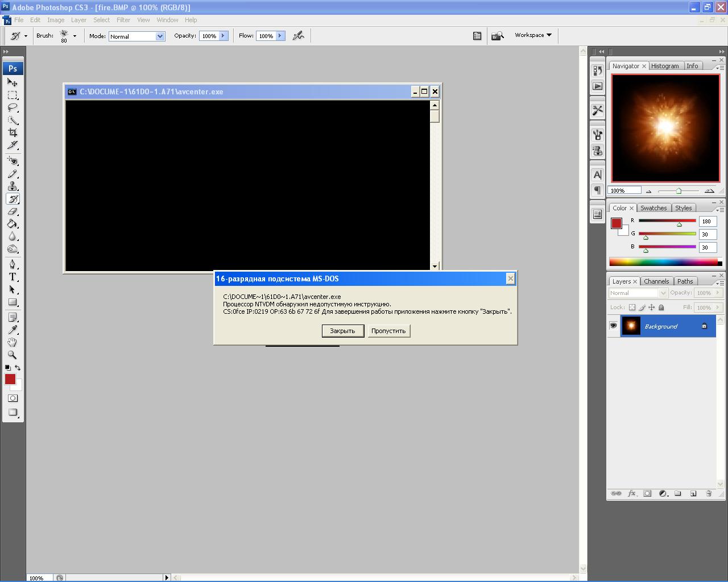Switch to the Channels tab

656,281
